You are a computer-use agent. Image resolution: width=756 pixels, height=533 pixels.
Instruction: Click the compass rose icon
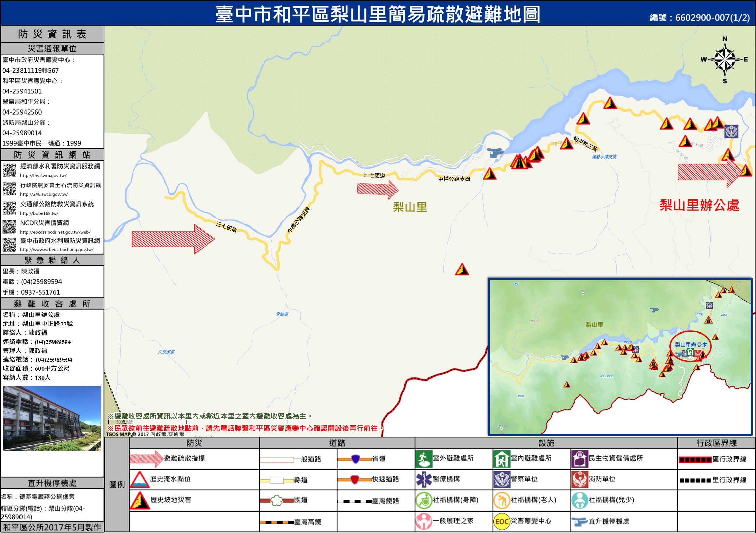(x=725, y=60)
